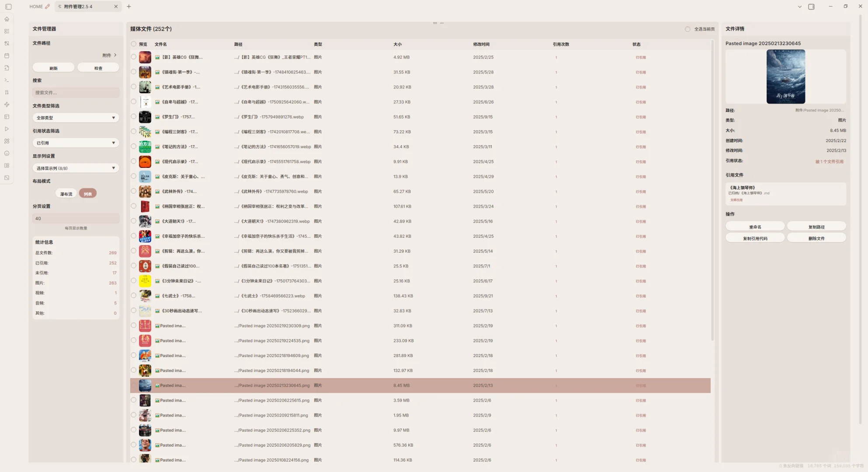The image size is (868, 472).
Task: Click the play triangle icon in sidebar
Action: pyautogui.click(x=7, y=129)
